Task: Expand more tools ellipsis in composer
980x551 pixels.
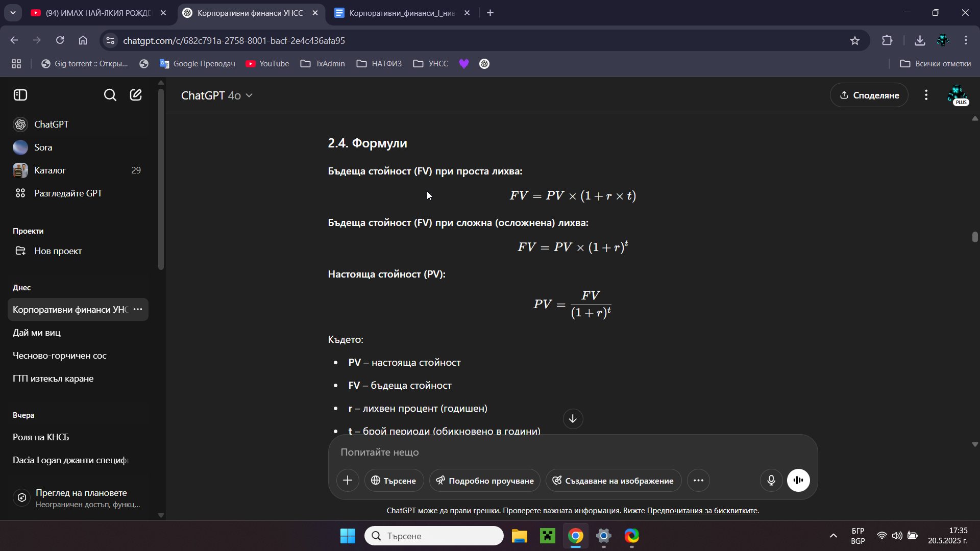Action: [x=698, y=480]
